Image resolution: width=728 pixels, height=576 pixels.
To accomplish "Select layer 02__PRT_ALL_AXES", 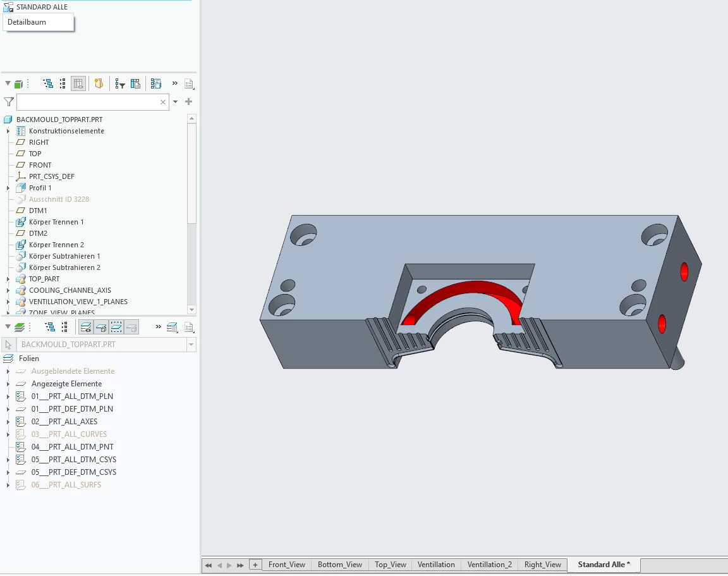I will click(x=64, y=422).
